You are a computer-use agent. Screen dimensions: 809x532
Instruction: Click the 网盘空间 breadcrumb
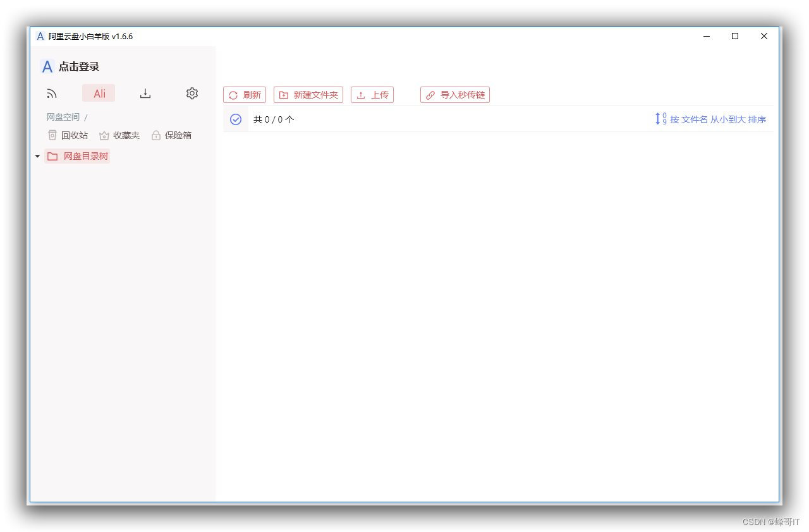[63, 117]
